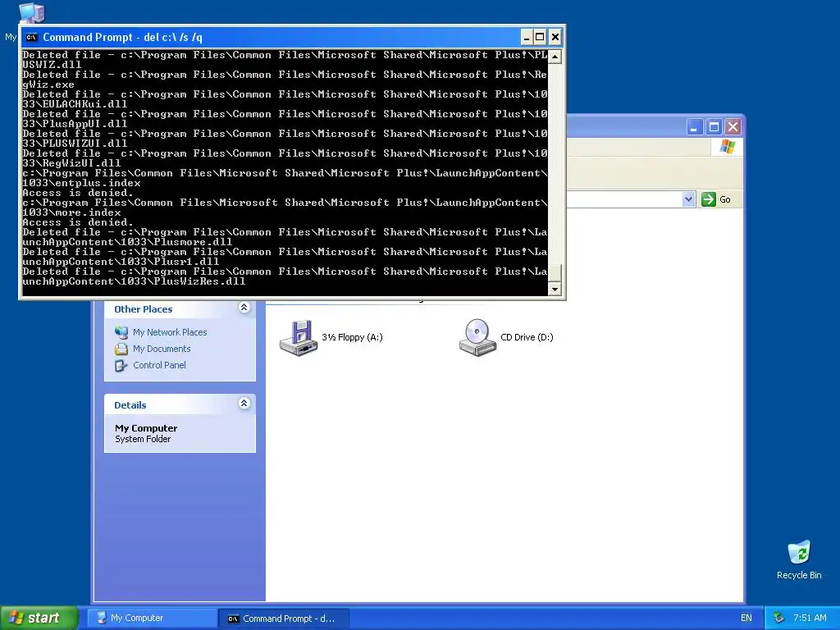Click the green Go arrow icon

pos(708,199)
